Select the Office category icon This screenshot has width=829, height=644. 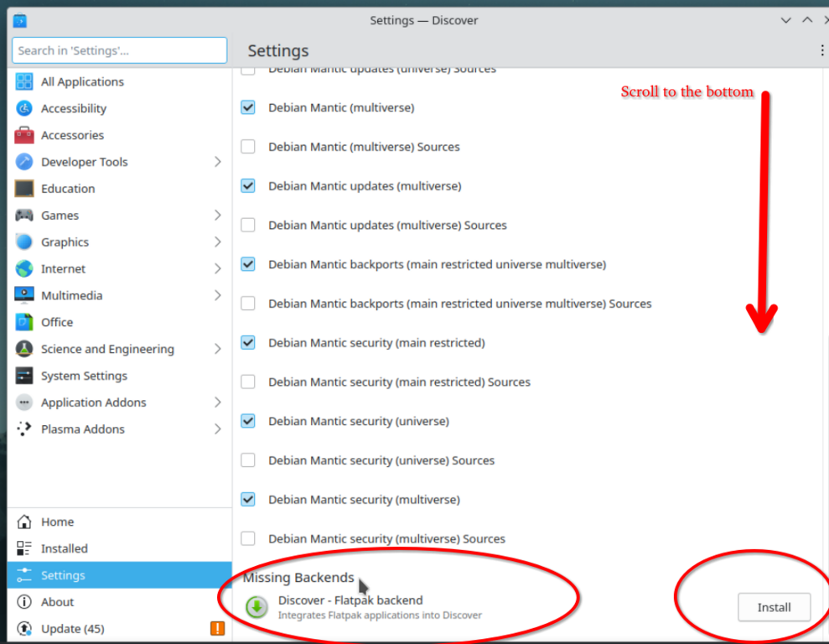click(24, 322)
